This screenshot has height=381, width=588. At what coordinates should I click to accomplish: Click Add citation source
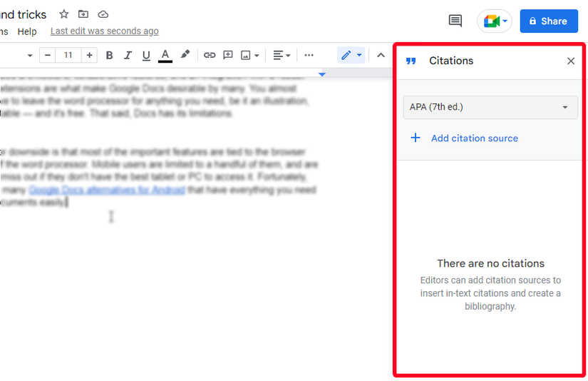464,138
